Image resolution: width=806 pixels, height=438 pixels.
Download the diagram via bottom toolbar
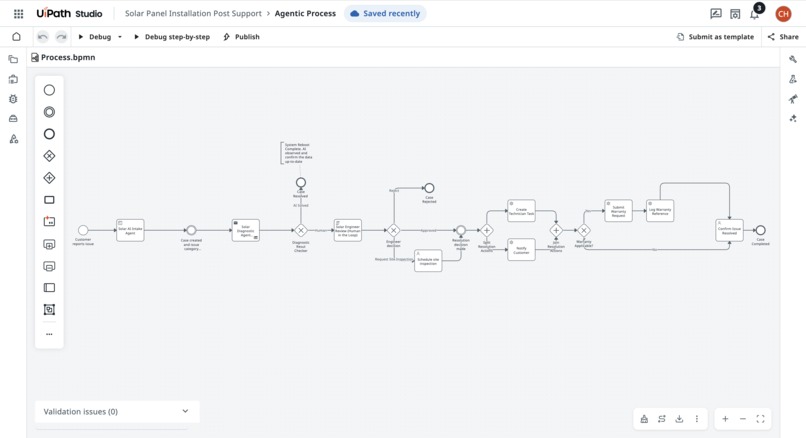[x=679, y=419]
